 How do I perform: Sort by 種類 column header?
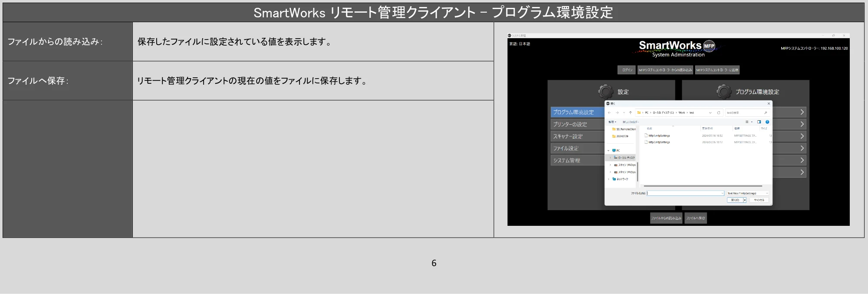737,129
